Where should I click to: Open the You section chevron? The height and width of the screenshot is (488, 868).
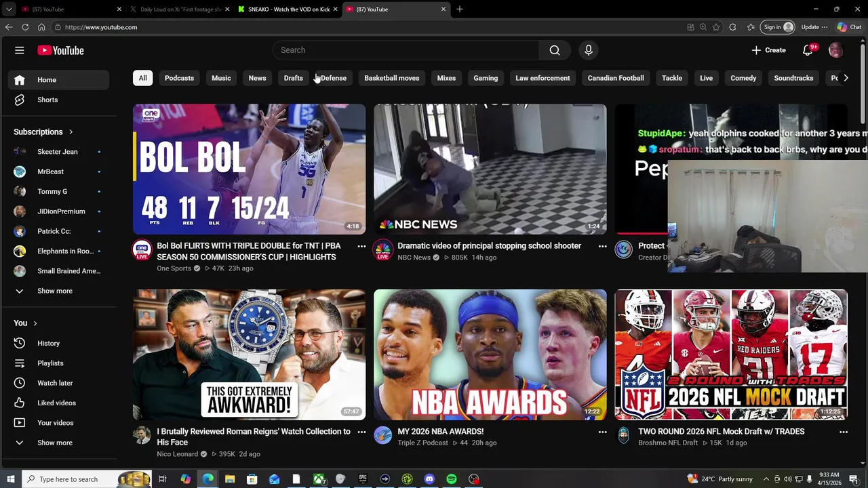tap(35, 323)
